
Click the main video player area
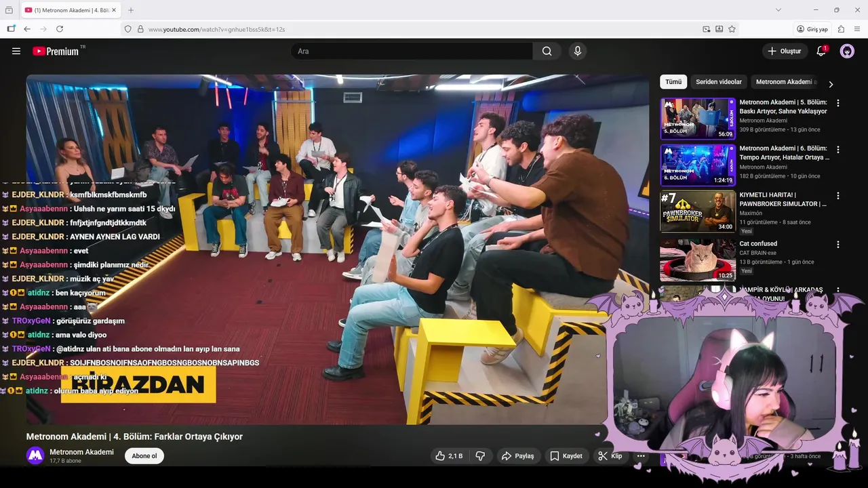[338, 249]
